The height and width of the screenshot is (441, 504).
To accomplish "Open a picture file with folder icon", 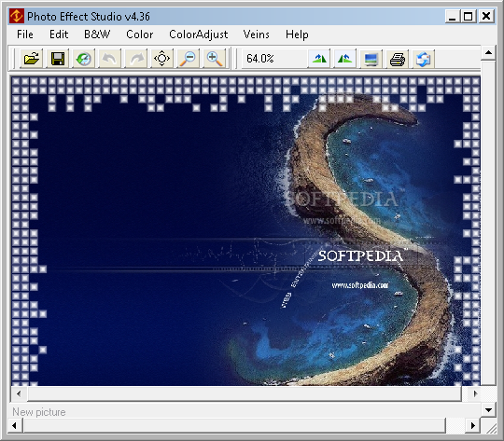I will click(x=32, y=59).
